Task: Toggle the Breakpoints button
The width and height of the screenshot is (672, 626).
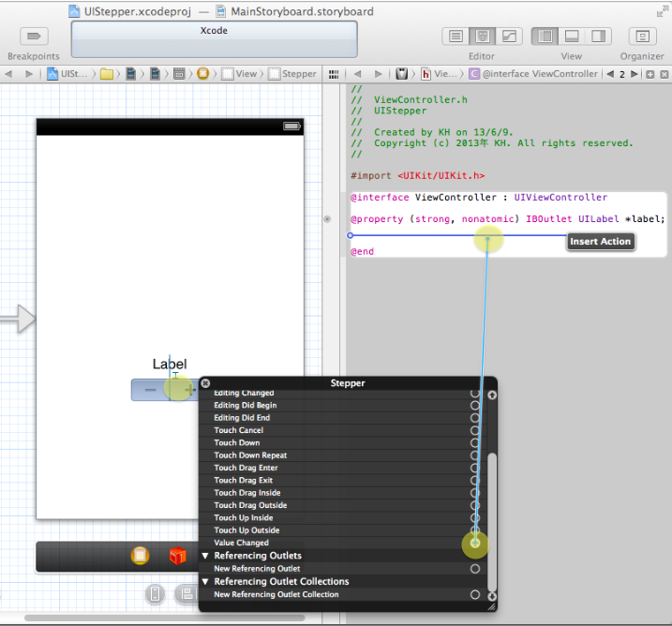Action: pos(34,37)
